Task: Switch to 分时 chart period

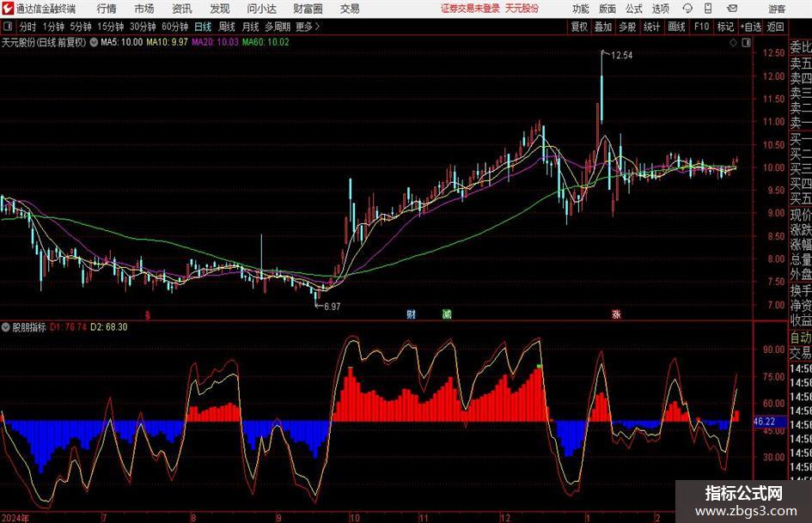Action: pos(28,27)
